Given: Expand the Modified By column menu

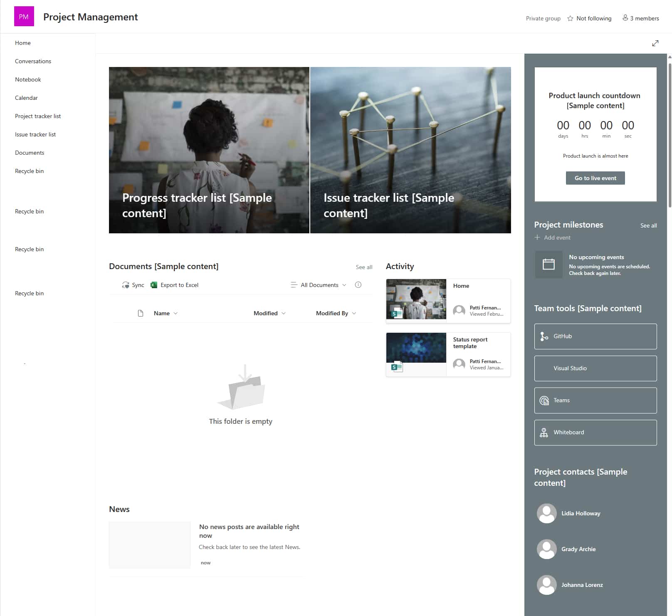Looking at the screenshot, I should pyautogui.click(x=354, y=314).
